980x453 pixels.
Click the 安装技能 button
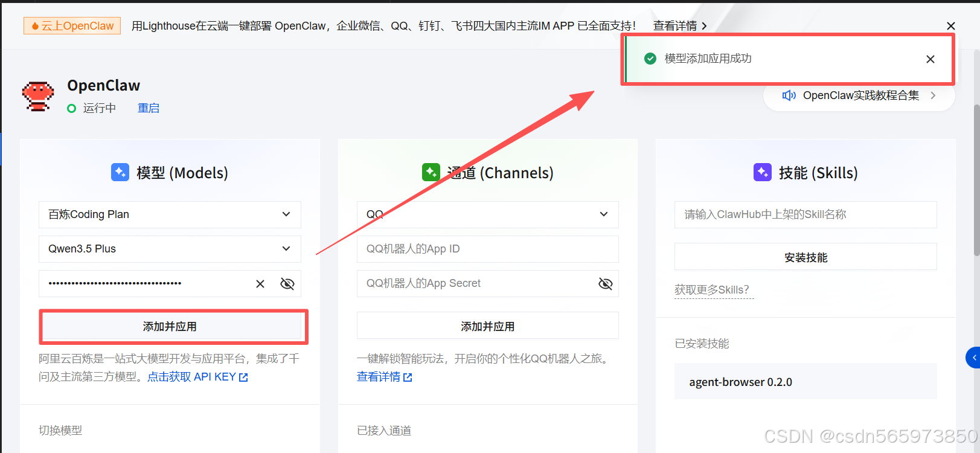[805, 257]
